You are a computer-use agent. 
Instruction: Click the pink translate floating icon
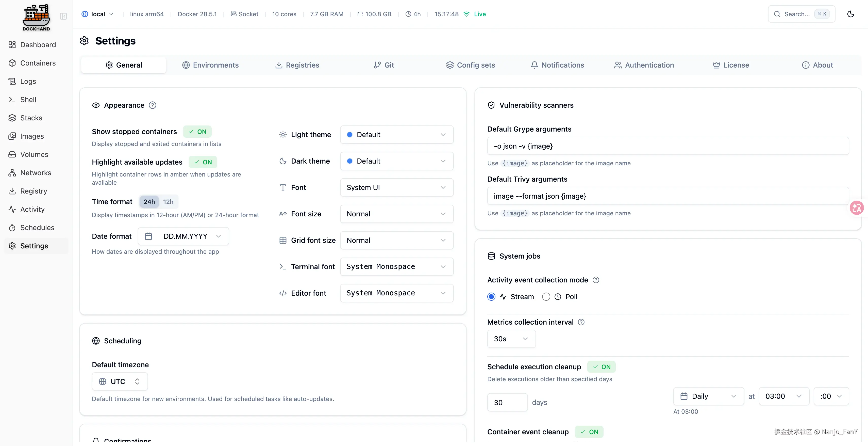pyautogui.click(x=857, y=208)
